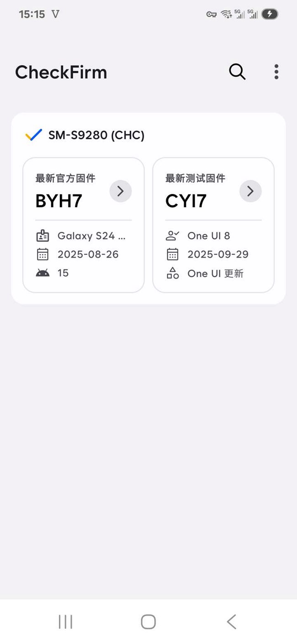
Task: Tap the calendar icon for 2025-08-26
Action: [x=42, y=254]
